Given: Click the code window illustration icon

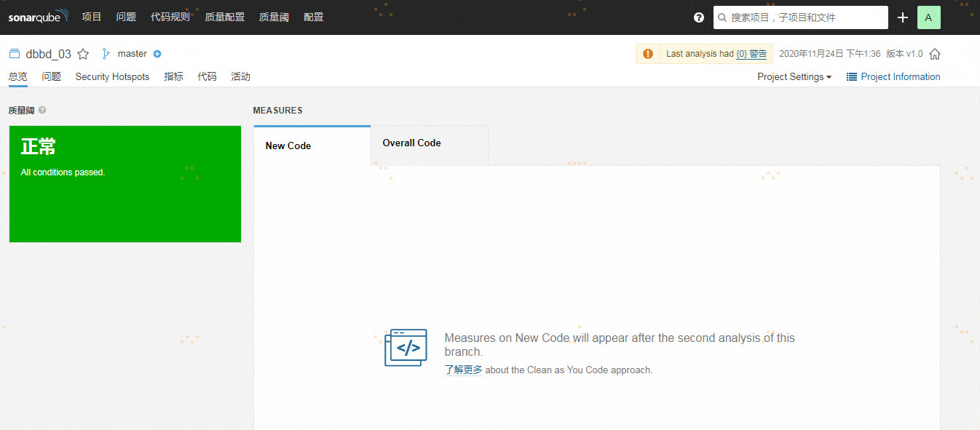Looking at the screenshot, I should coord(406,347).
